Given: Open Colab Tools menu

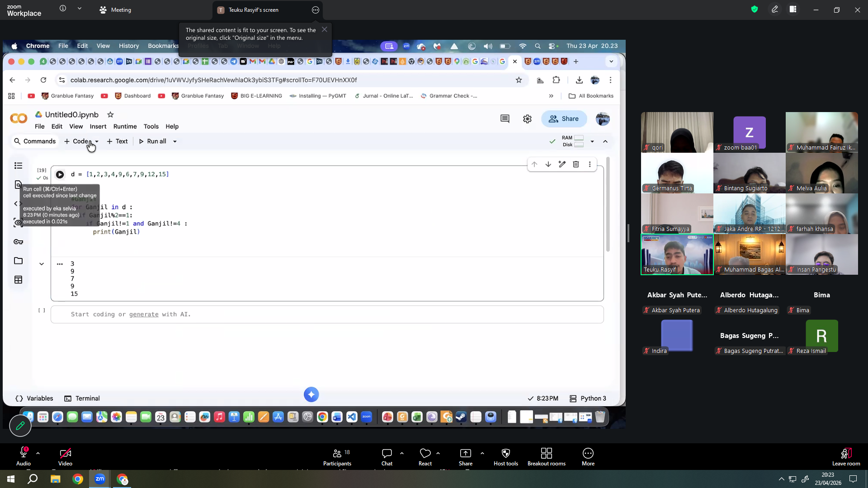Looking at the screenshot, I should click(x=151, y=127).
